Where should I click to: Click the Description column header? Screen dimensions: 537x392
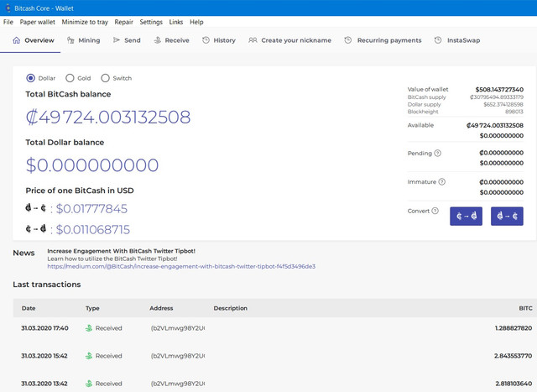230,308
